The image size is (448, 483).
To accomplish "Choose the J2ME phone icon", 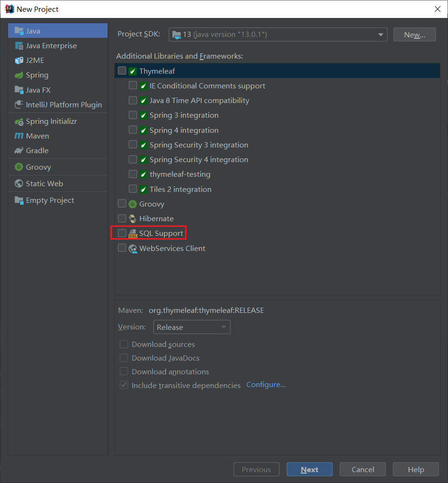I will (19, 60).
